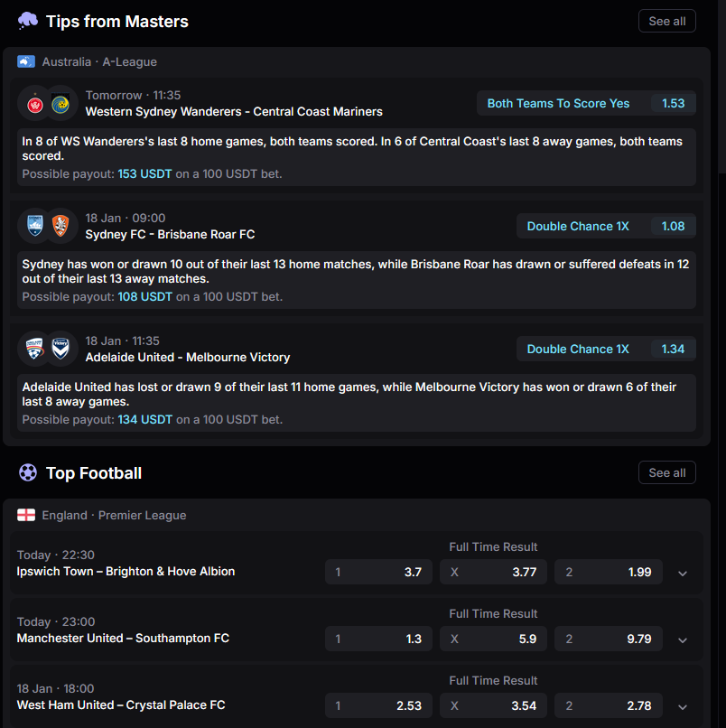Expand markets for Ipswich Town match
This screenshot has height=728, width=726.
click(x=683, y=573)
